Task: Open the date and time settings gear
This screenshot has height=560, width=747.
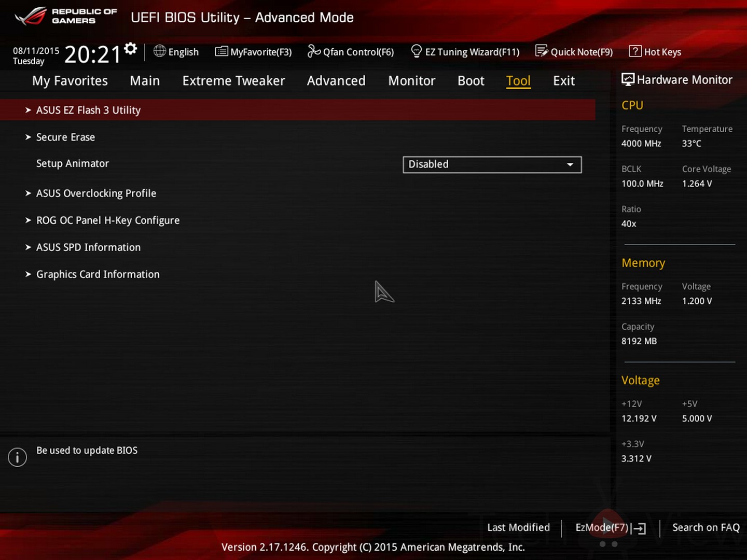Action: point(131,48)
